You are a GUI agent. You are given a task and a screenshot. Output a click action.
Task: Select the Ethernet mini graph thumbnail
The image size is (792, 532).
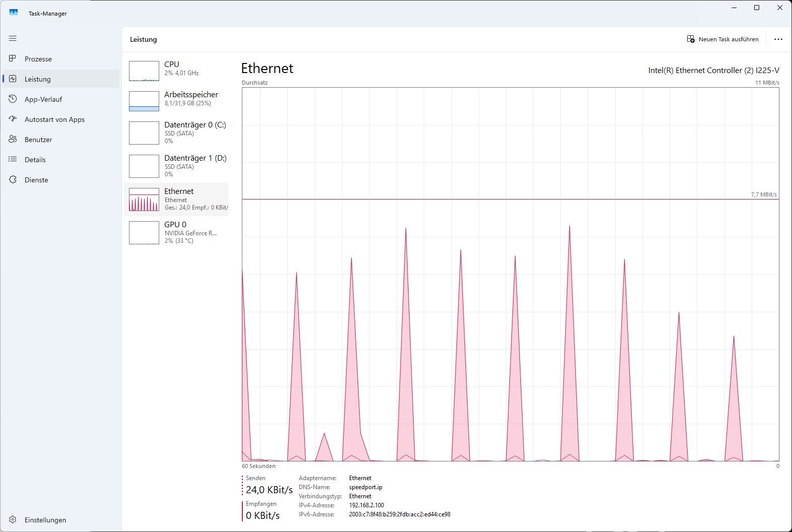pos(144,199)
